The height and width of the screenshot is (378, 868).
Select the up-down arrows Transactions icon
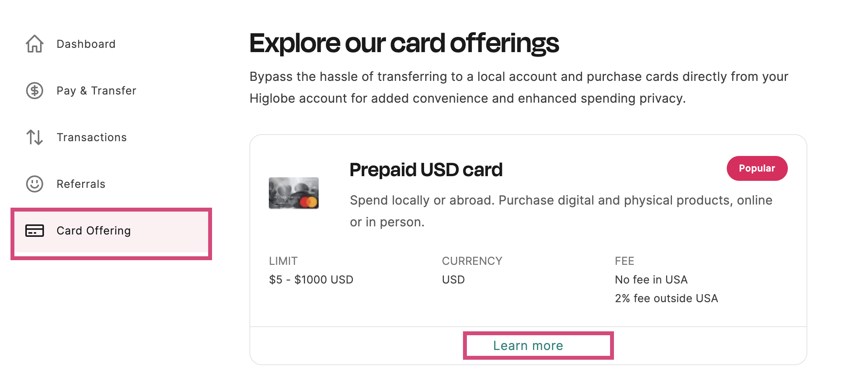(x=34, y=137)
